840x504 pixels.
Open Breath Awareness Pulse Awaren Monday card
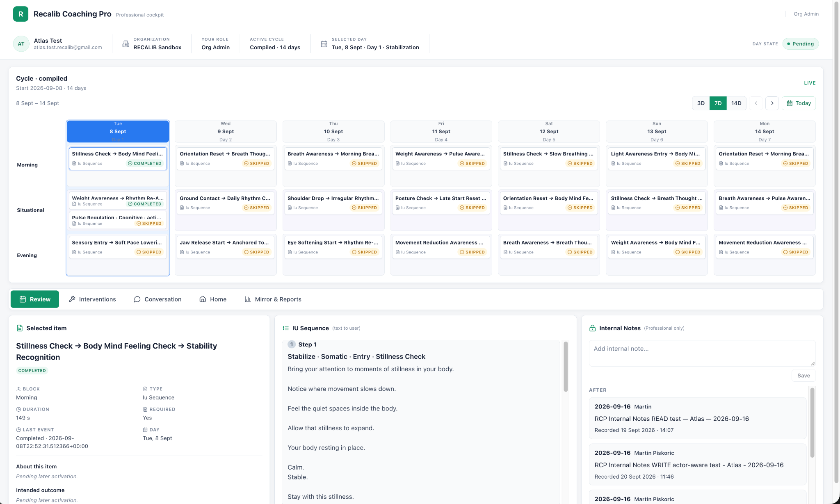click(x=765, y=203)
